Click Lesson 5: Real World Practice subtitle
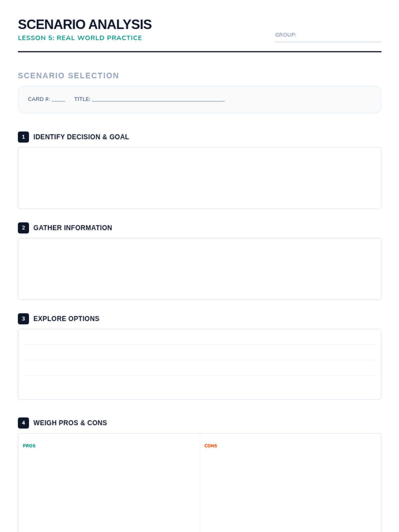 tap(80, 38)
